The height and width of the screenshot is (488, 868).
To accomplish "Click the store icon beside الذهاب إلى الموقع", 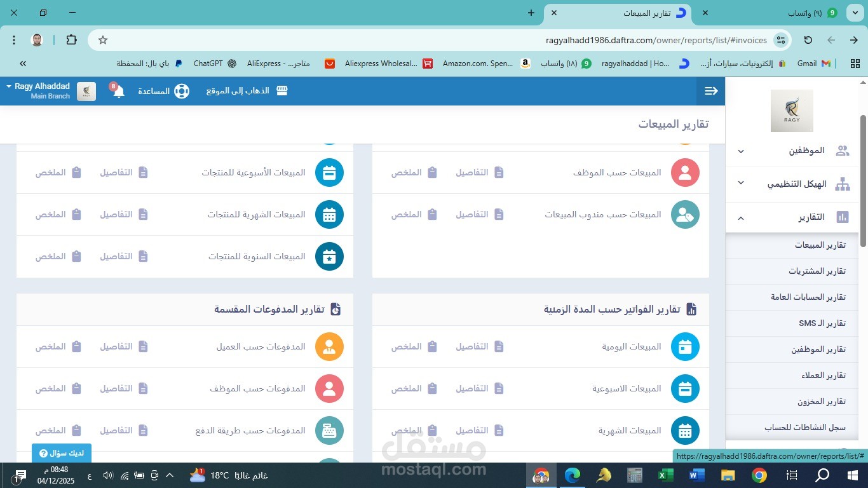I will point(282,91).
